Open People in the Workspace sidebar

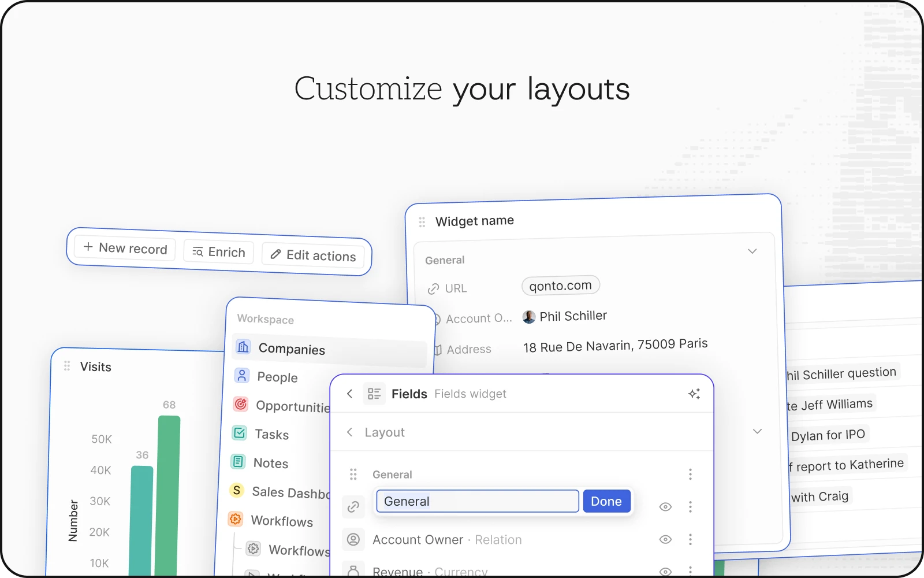pyautogui.click(x=278, y=377)
